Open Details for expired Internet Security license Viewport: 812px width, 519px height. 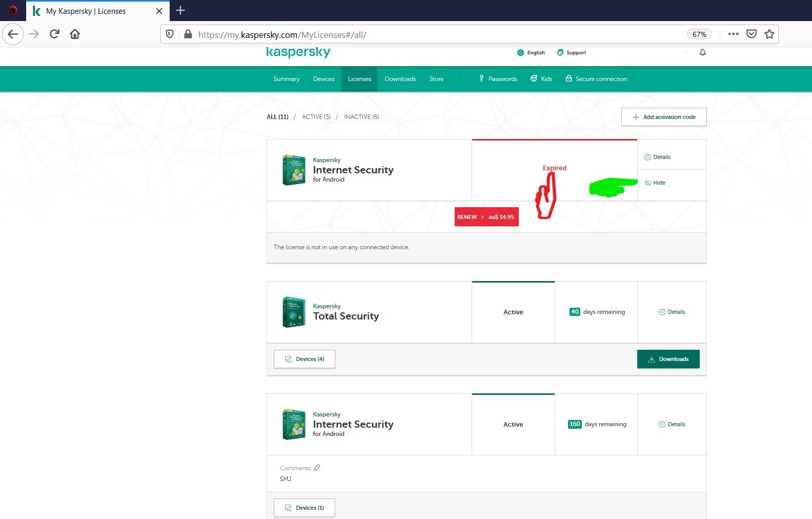coord(658,157)
